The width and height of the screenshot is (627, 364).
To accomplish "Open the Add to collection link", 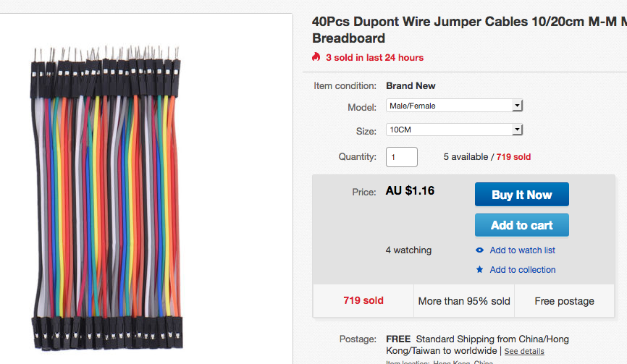I will [x=523, y=270].
